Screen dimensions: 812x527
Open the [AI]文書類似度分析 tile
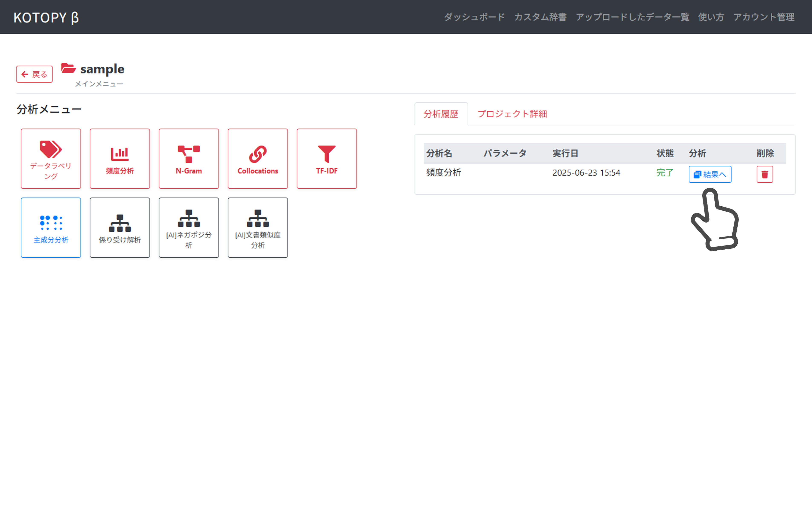coord(258,227)
